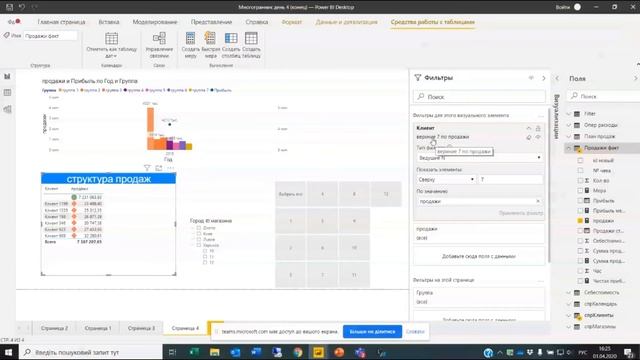
Task: Open the 'Моделирование' ribbon tab
Action: [155, 22]
